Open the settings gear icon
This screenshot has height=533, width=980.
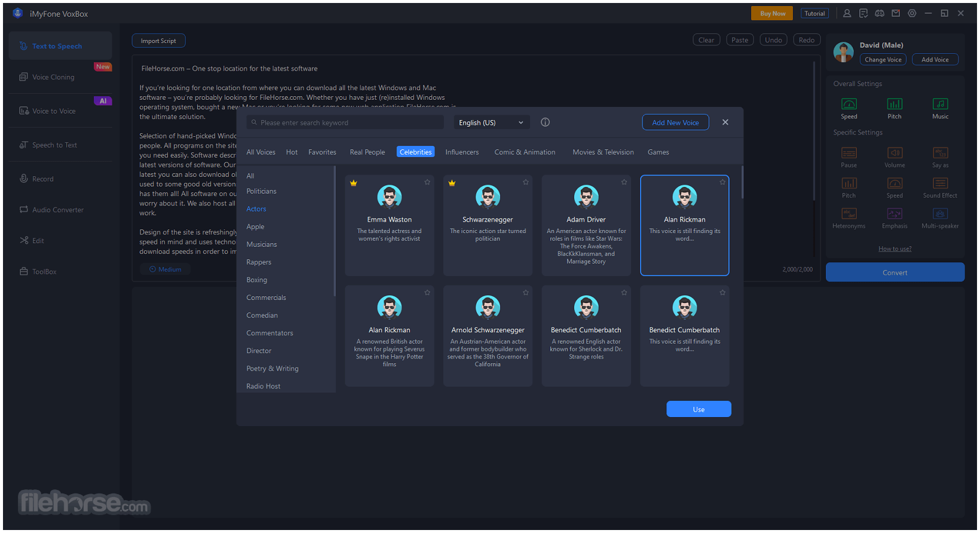(x=912, y=13)
